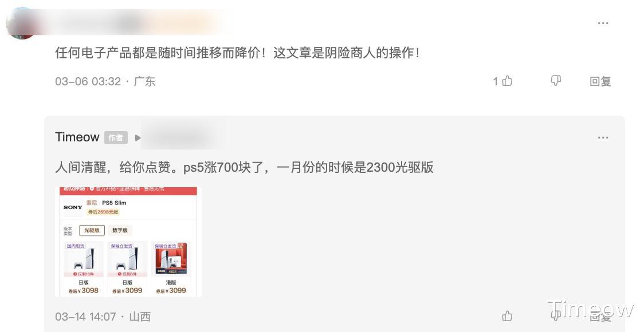
Task: Click the reply-to arrow beside 作者 badge
Action: [138, 138]
